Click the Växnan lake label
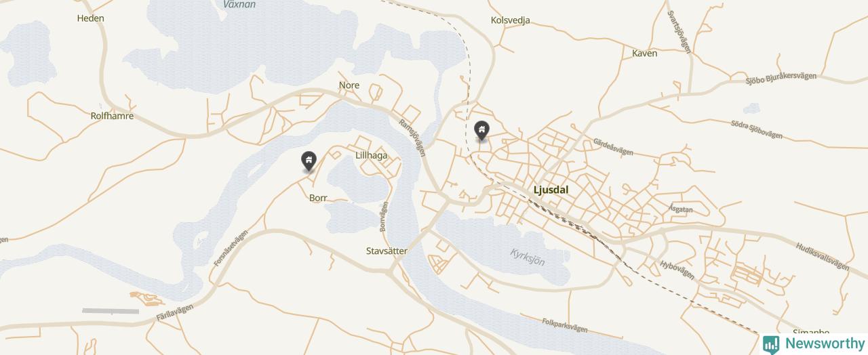Screen dimensions: 868x355 tap(239, 4)
